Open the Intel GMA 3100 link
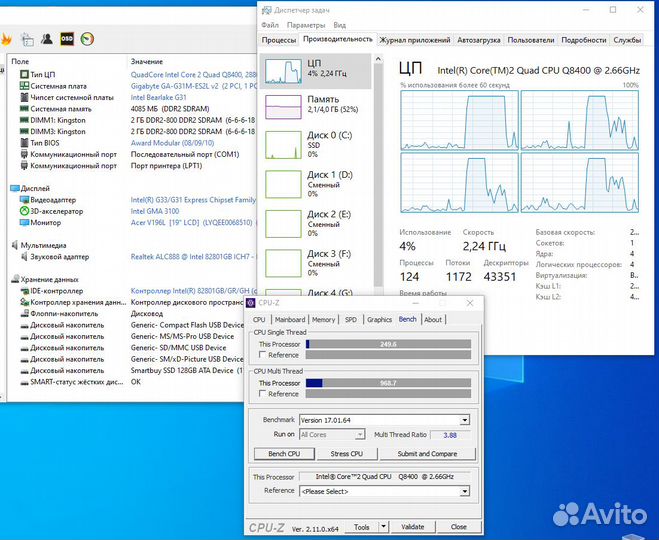Viewport: 659px width, 540px height. tap(155, 211)
